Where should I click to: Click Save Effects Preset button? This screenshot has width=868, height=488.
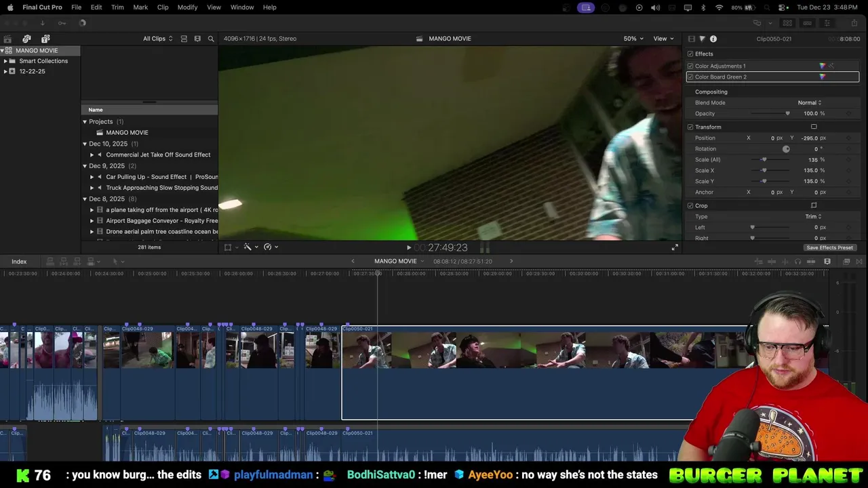[x=829, y=247]
